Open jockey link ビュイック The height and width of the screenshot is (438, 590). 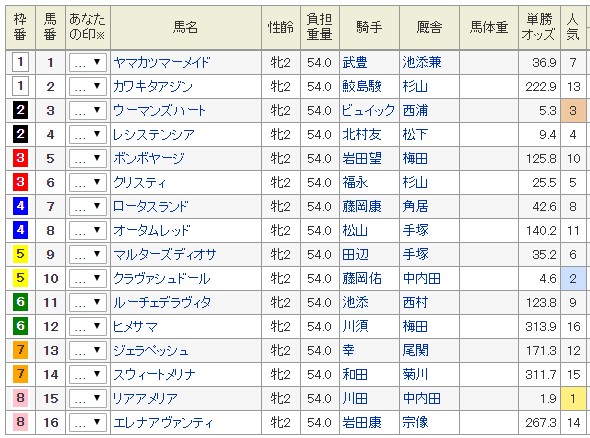pyautogui.click(x=368, y=111)
